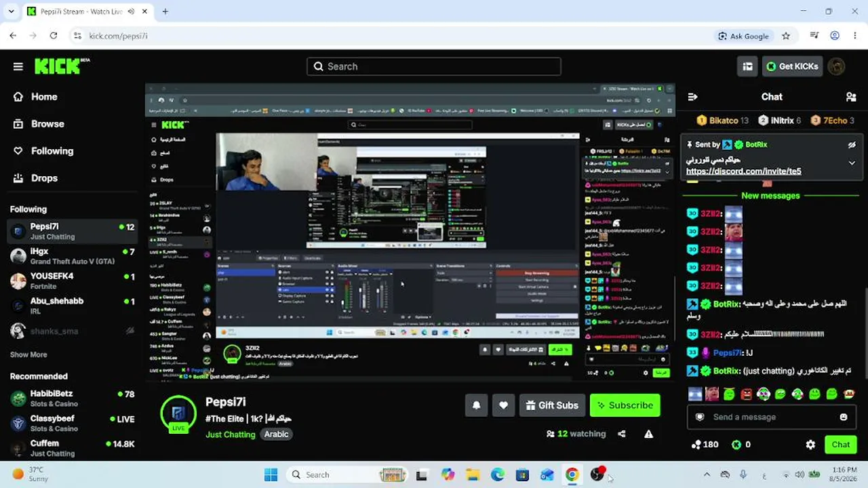Go back in the browser

pyautogui.click(x=14, y=36)
